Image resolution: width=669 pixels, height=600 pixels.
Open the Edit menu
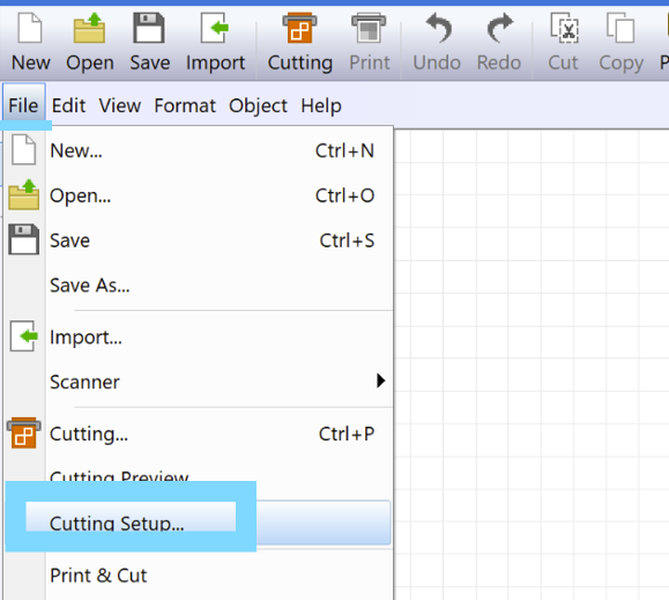[68, 105]
